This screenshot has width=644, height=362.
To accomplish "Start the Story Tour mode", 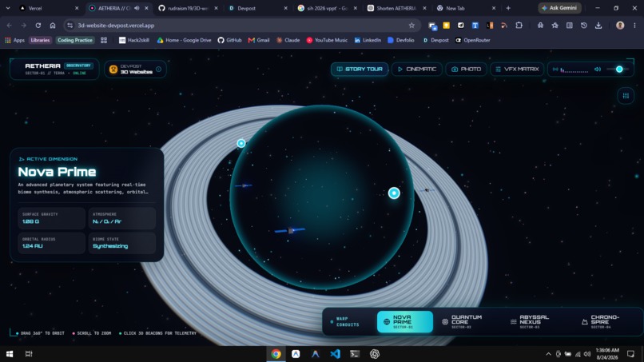I will 360,69.
